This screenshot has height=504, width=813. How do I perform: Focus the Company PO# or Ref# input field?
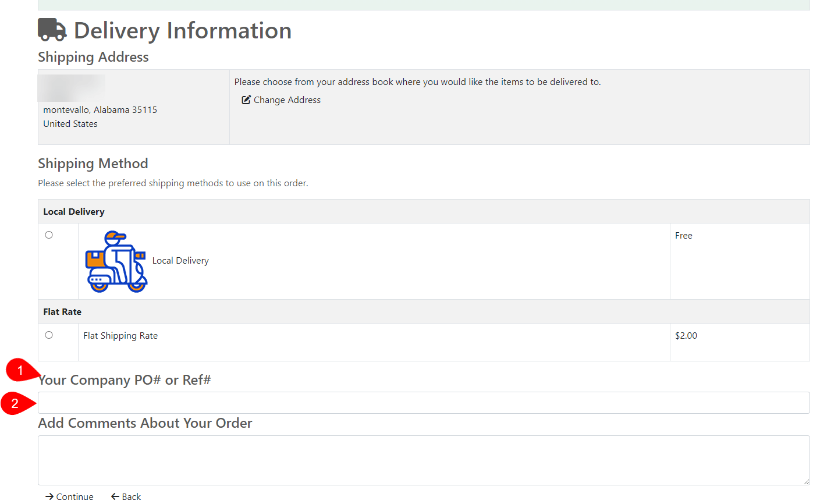(423, 403)
